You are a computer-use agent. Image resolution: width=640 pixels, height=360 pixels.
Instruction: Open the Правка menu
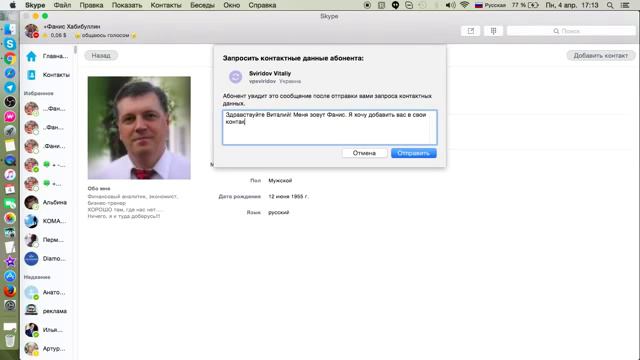pos(91,5)
